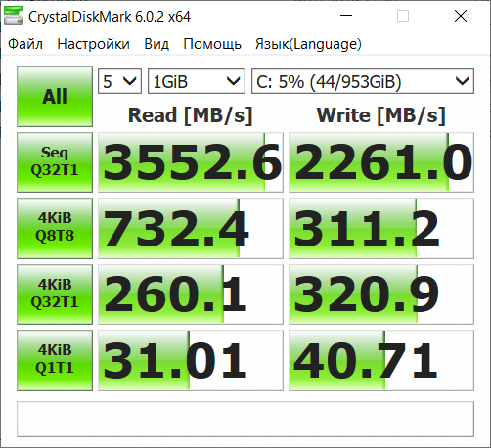Select the 4KiB Q8T8 read value 732.4
This screenshot has width=491, height=448.
191,228
